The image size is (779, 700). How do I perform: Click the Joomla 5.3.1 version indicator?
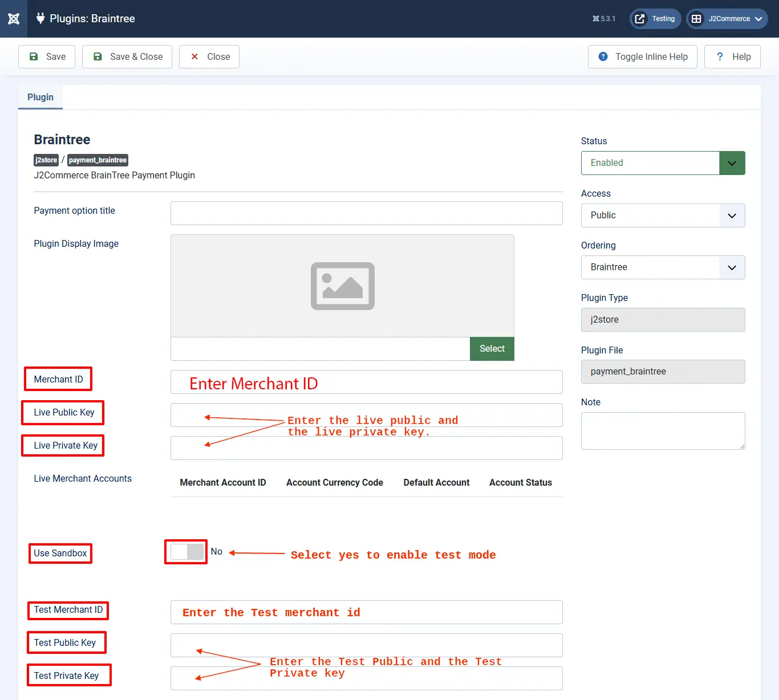pyautogui.click(x=604, y=19)
